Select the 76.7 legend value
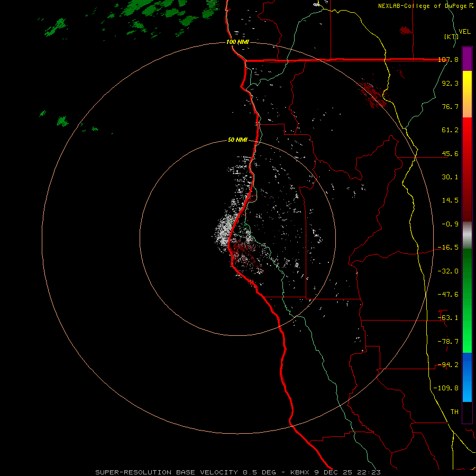The image size is (476, 476). [x=450, y=106]
